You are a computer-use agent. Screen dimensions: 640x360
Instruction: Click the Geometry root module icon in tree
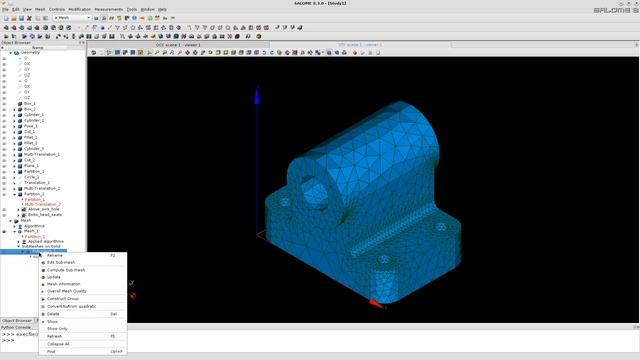(16, 53)
